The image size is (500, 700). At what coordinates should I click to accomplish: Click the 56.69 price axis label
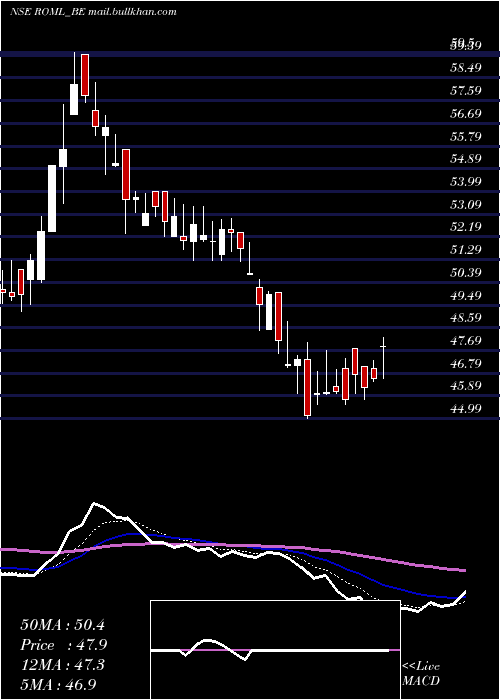click(x=466, y=113)
